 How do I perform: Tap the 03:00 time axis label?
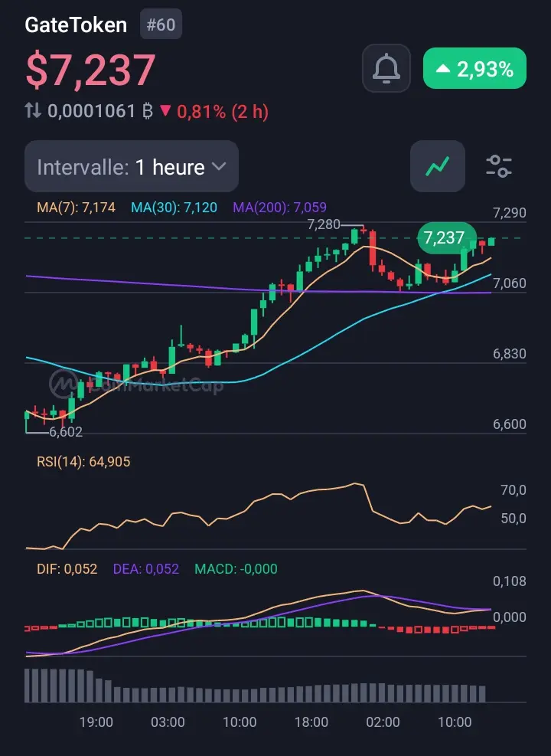click(168, 722)
